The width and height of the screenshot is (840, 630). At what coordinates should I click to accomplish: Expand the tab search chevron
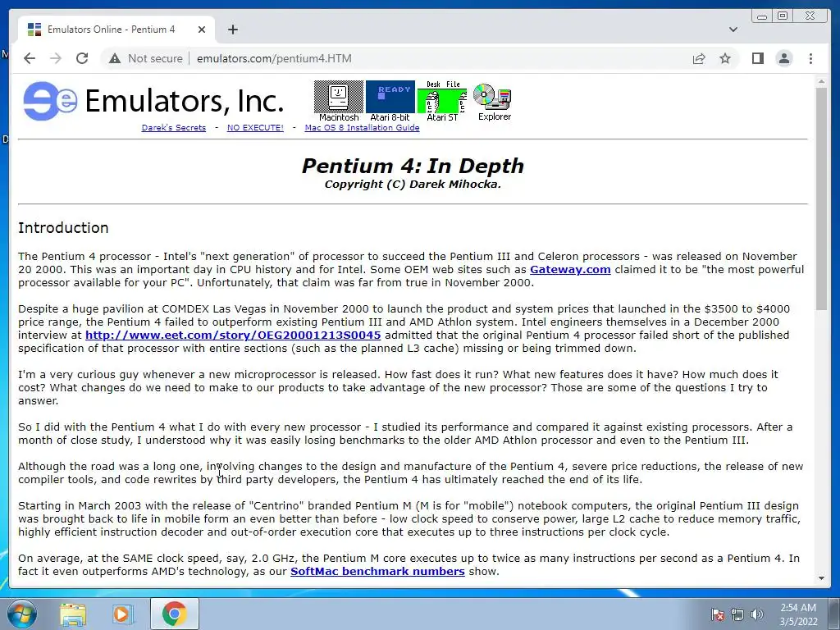point(733,30)
